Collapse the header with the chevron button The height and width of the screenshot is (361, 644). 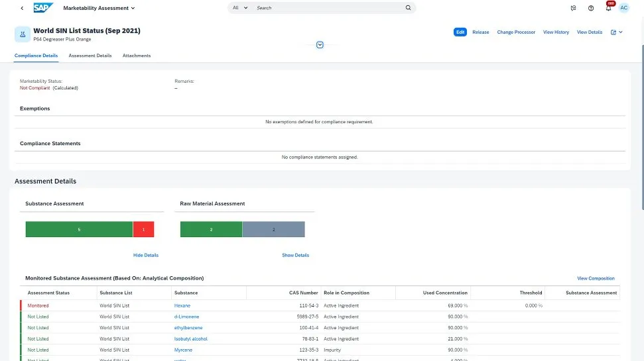pos(320,45)
